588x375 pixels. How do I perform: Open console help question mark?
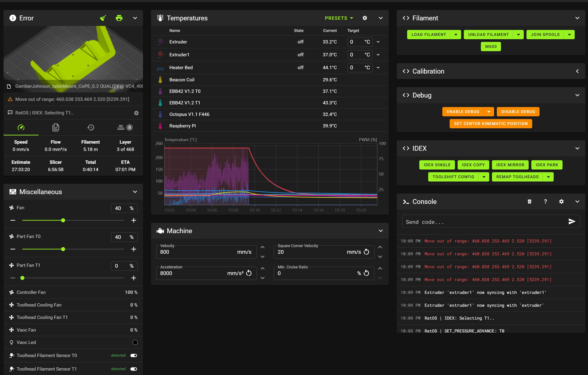tap(545, 201)
